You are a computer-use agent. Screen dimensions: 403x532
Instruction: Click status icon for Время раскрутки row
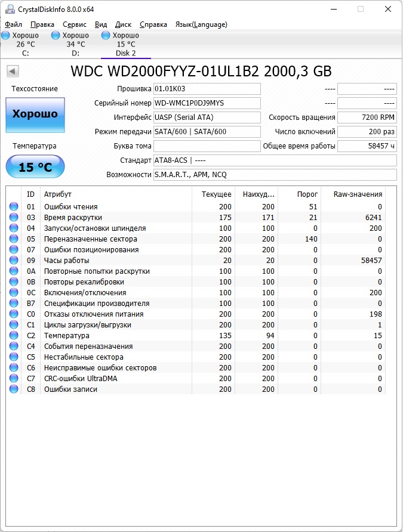point(14,217)
